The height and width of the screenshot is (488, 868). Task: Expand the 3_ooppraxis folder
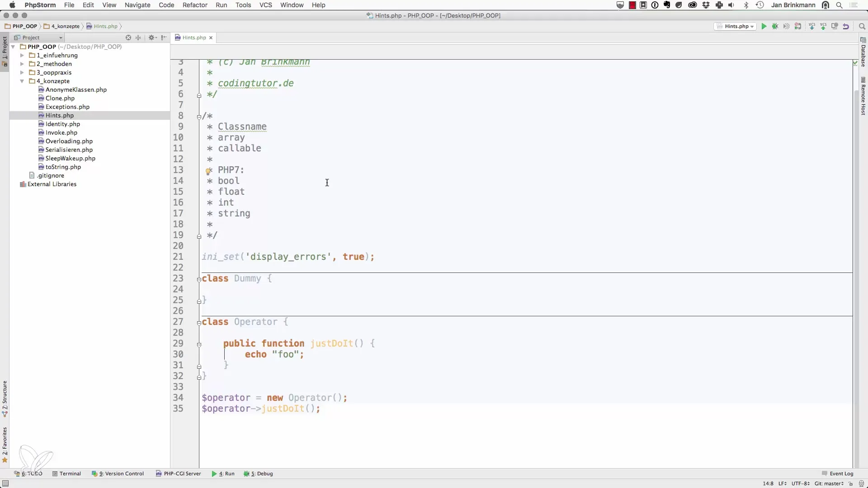click(22, 72)
